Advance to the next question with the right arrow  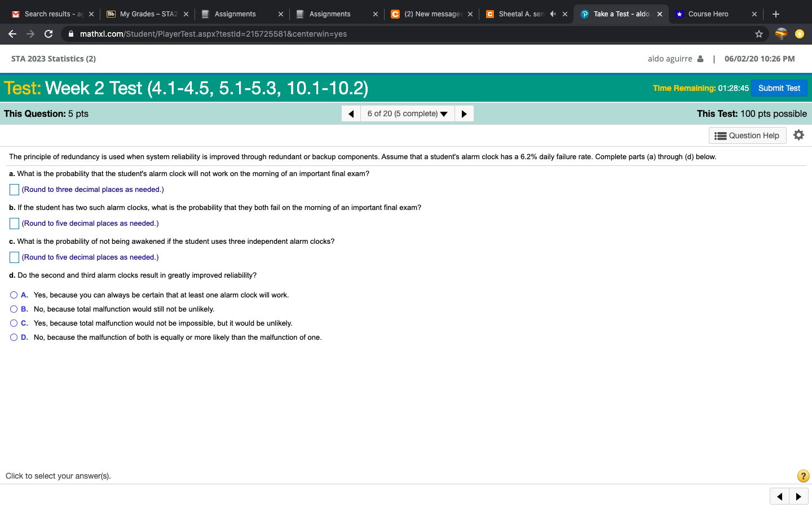coord(464,113)
